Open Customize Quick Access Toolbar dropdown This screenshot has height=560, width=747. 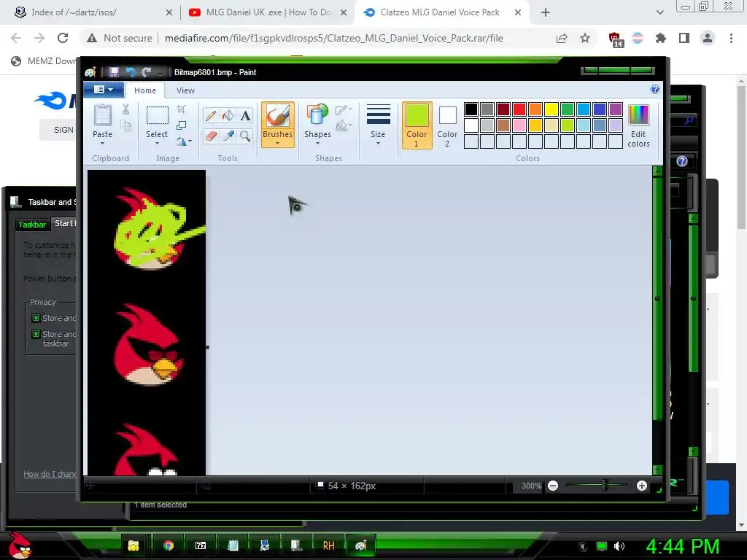click(x=160, y=73)
